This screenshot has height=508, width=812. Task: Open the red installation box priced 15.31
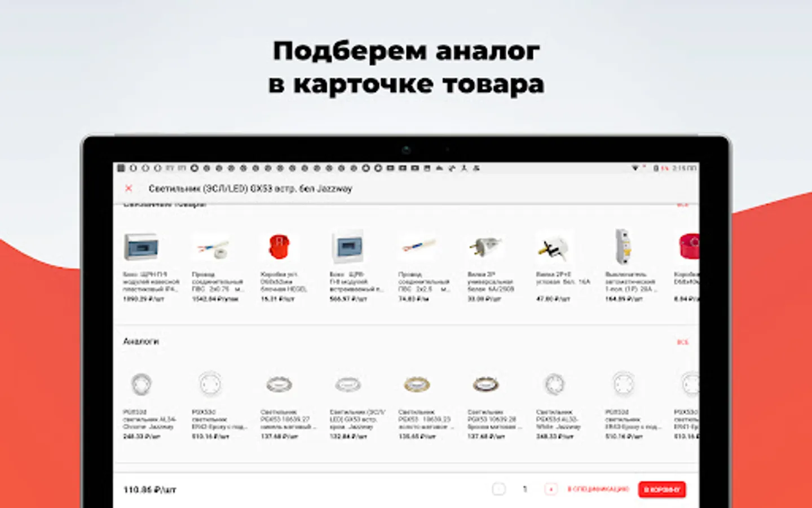pyautogui.click(x=279, y=247)
